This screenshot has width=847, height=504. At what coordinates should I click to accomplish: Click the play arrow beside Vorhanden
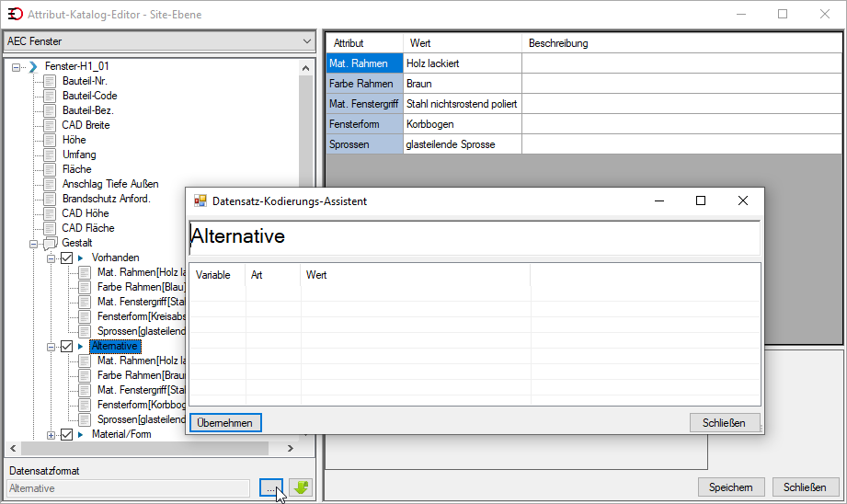pyautogui.click(x=81, y=258)
